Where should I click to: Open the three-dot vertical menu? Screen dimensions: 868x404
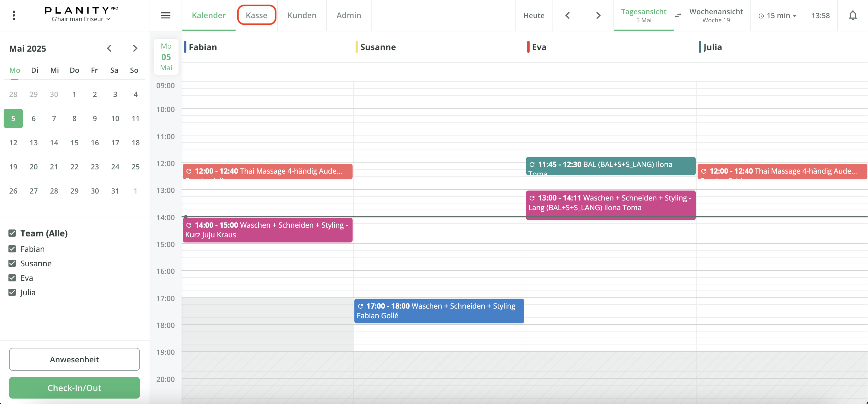pos(14,15)
